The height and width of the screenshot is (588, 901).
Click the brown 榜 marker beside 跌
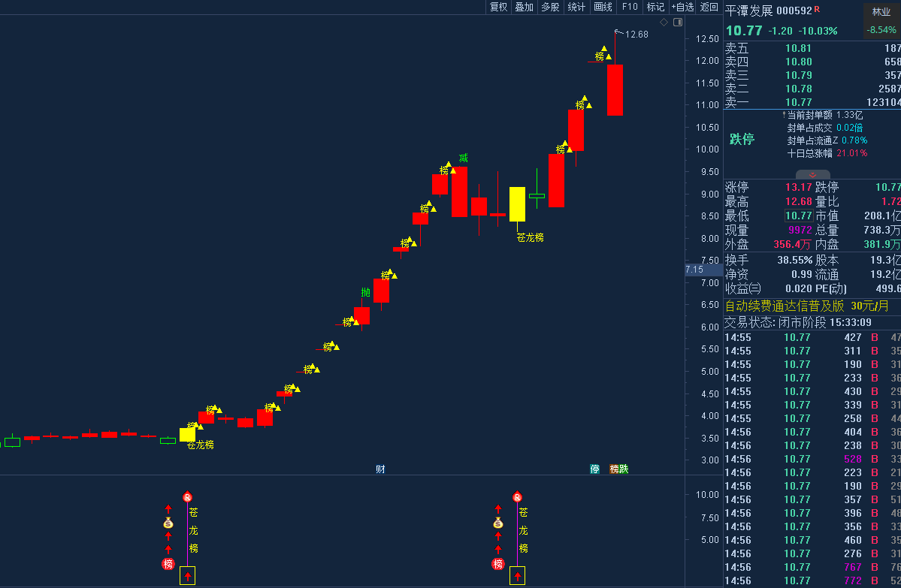[614, 469]
